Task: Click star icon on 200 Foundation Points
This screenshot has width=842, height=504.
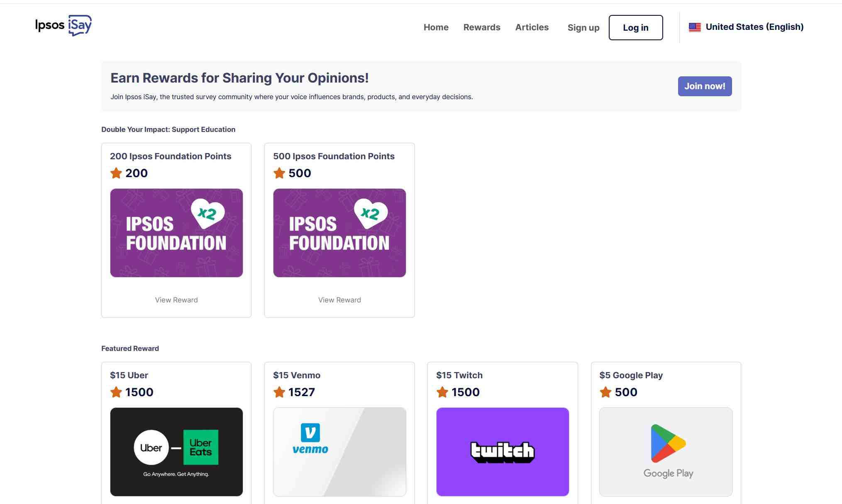Action: 116,173
